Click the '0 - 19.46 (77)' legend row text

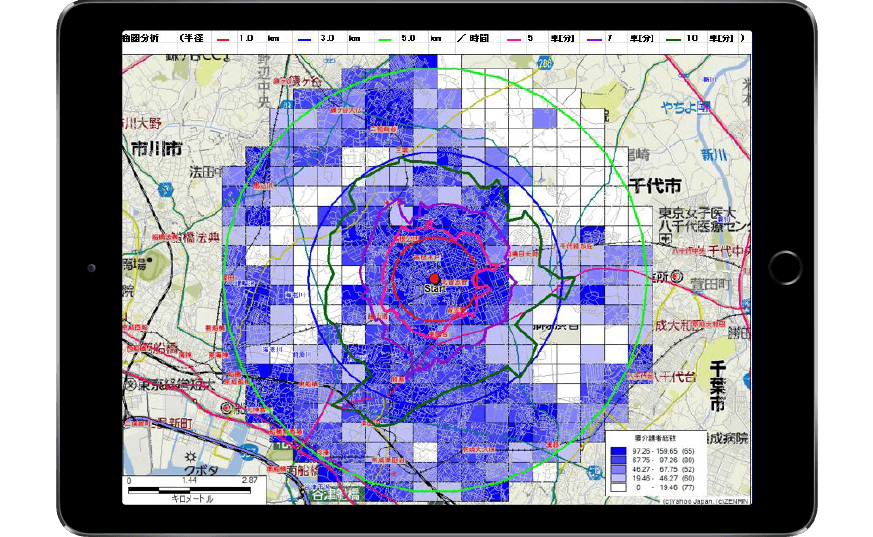tap(663, 487)
